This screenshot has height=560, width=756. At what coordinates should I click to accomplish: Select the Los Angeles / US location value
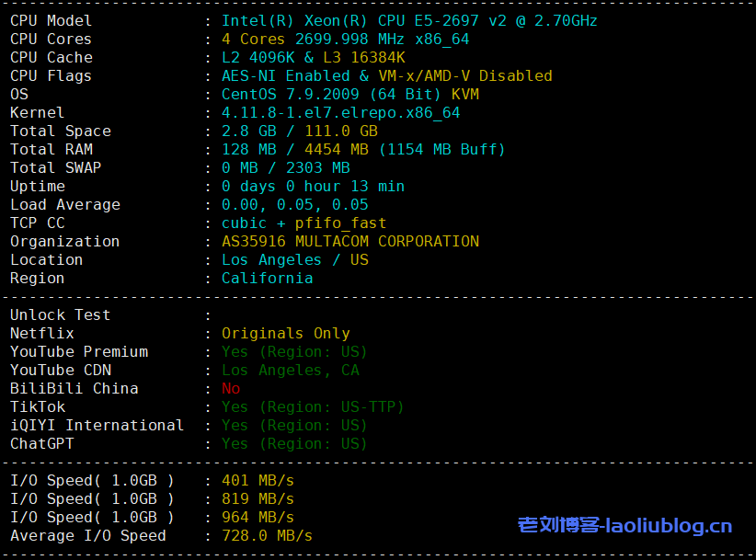pyautogui.click(x=294, y=259)
